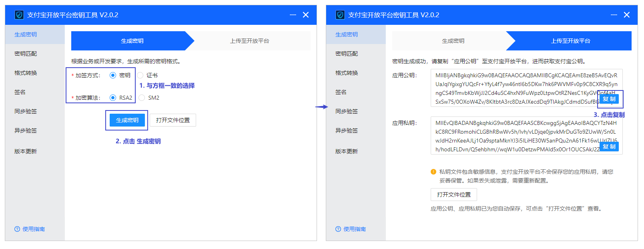Viewport: 644px width, 249px height.
Task: Click the 私钥文件包含敏感信息 notice text
Action: 526,176
